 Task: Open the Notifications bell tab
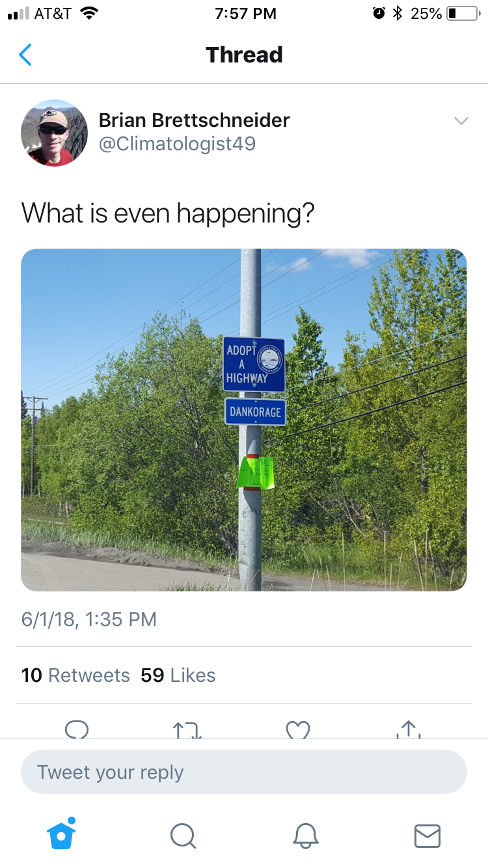coord(305,835)
